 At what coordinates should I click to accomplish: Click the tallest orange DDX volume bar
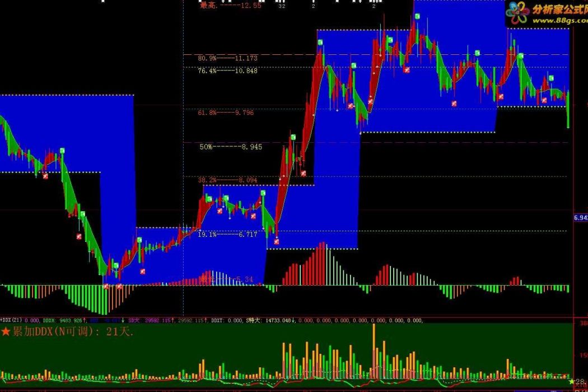374,351
